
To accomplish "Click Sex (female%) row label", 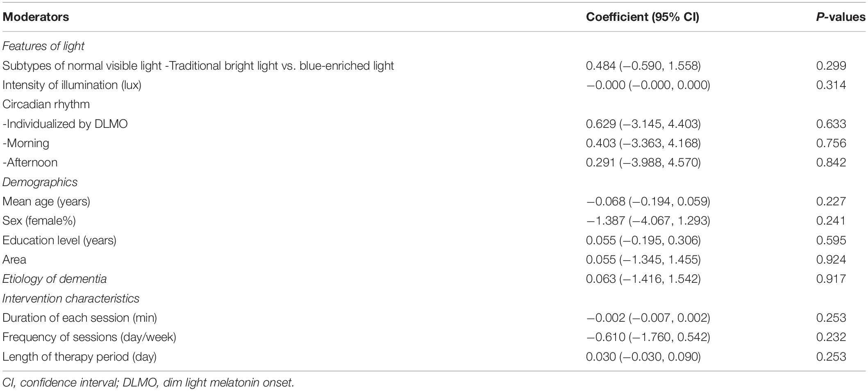I will coord(39,221).
